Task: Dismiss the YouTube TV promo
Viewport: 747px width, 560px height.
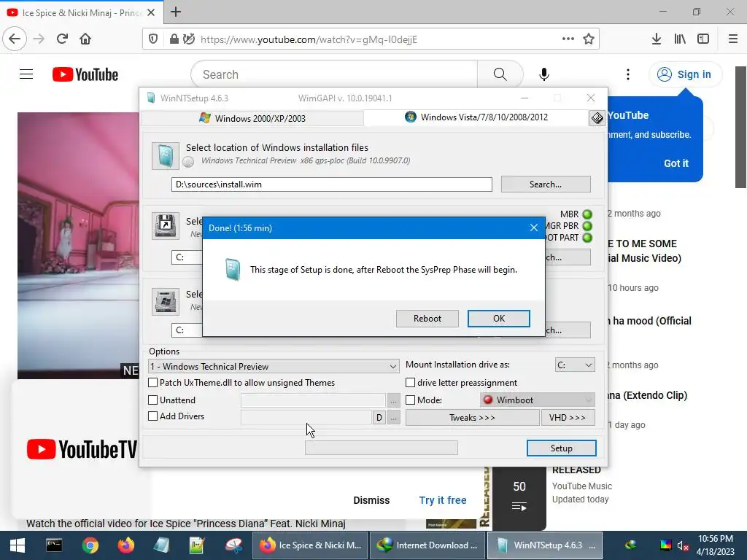Action: click(x=371, y=500)
